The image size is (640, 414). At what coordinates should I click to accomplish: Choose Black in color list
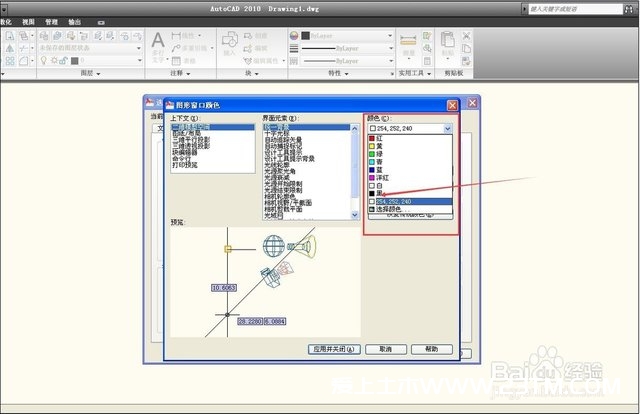410,194
